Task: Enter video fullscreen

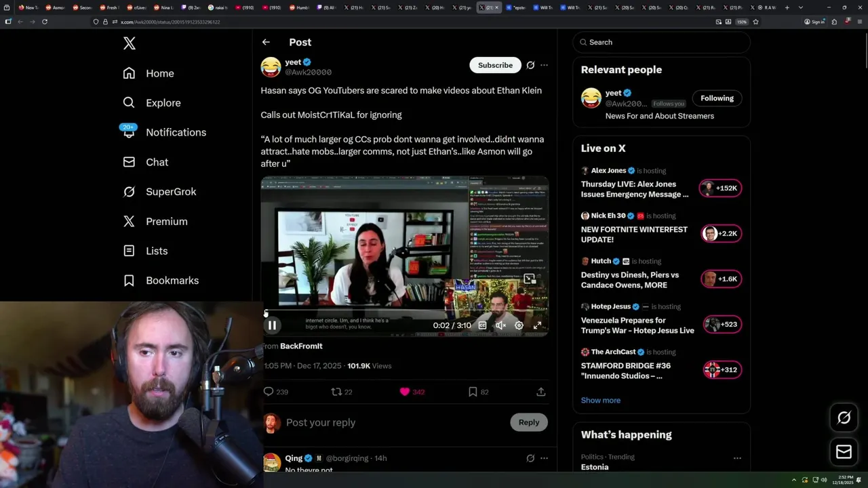Action: pos(537,325)
